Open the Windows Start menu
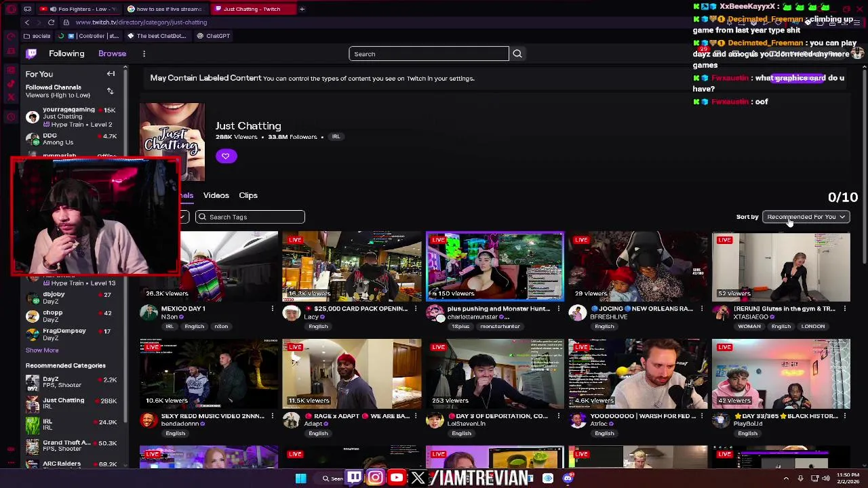 coord(301,479)
